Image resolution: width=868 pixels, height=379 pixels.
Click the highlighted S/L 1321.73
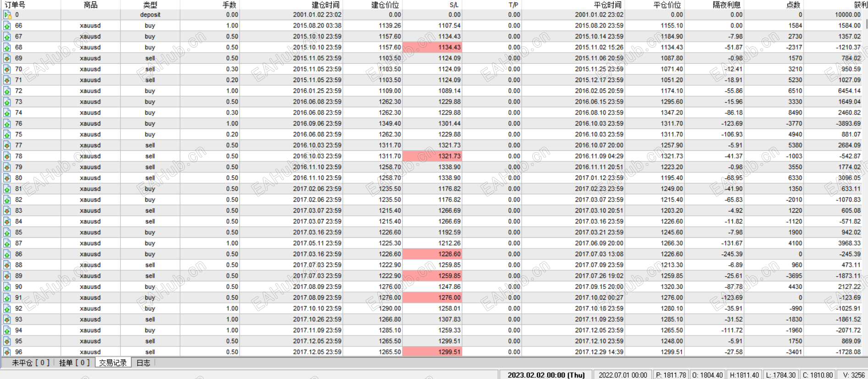(x=432, y=156)
